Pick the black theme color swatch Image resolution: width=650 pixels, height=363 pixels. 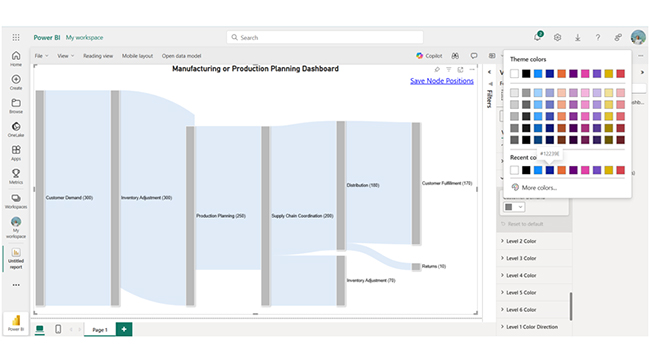[x=526, y=74]
